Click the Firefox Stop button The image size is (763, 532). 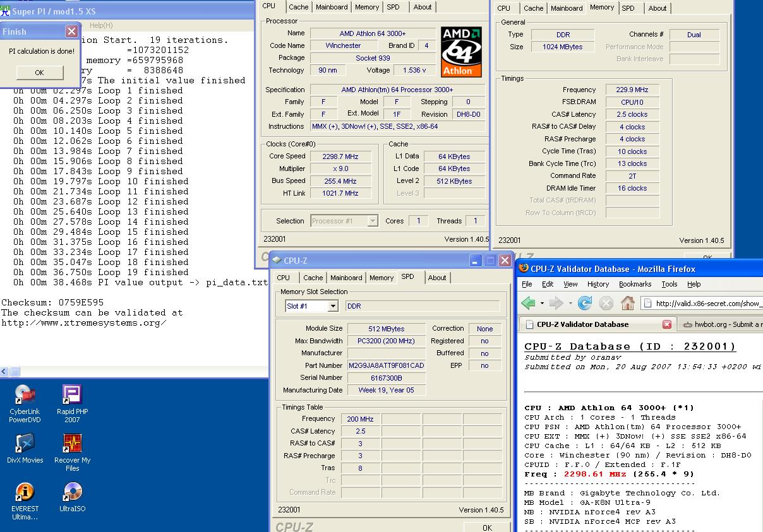point(606,304)
